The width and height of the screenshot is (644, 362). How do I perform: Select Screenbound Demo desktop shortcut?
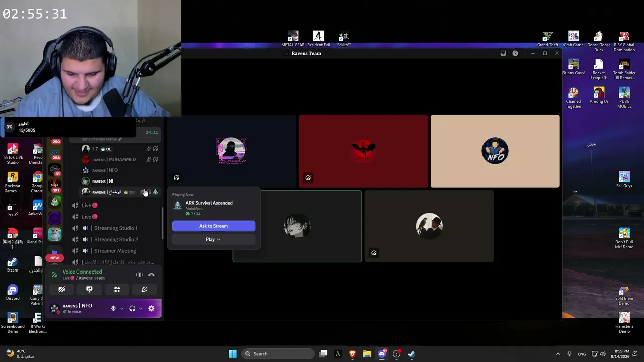[13, 323]
